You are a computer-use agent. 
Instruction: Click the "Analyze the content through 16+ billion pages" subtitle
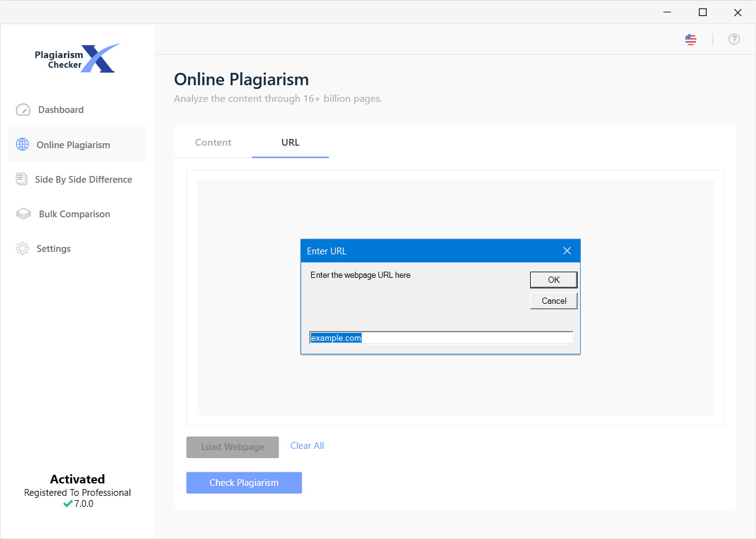(x=278, y=99)
